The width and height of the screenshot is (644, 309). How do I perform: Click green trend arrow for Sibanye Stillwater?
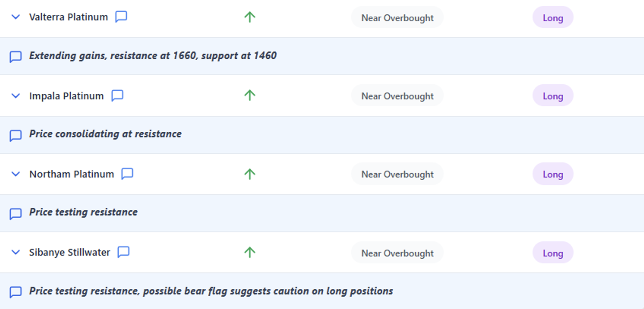(250, 252)
